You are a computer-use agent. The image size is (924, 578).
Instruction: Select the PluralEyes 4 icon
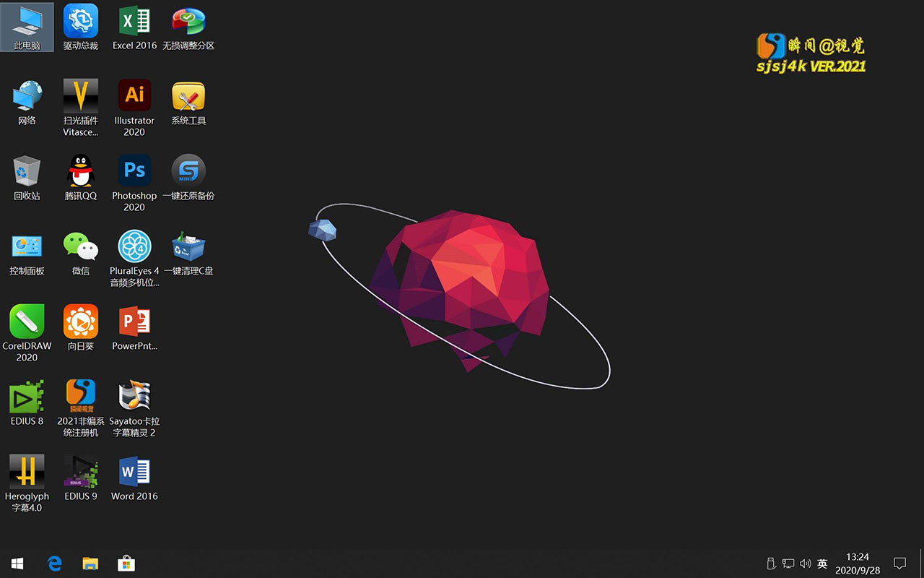[x=134, y=258]
